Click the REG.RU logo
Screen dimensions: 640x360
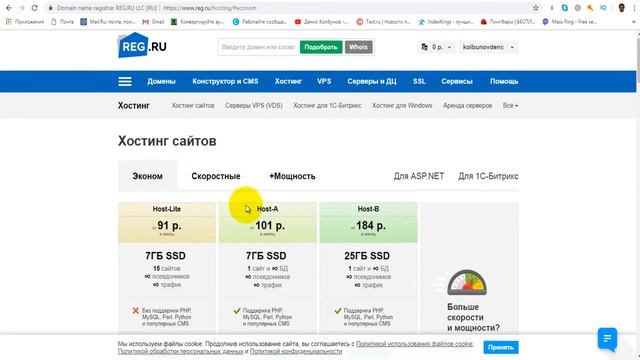point(142,46)
